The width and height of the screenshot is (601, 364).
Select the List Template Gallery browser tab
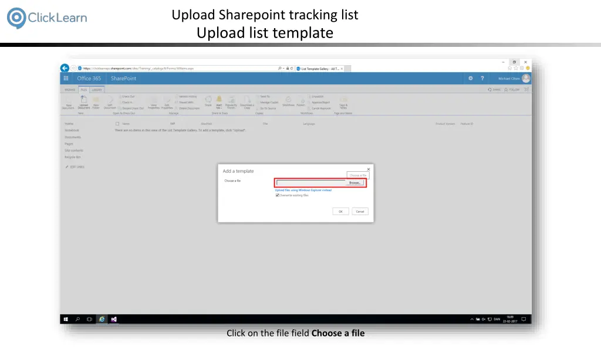click(x=320, y=69)
